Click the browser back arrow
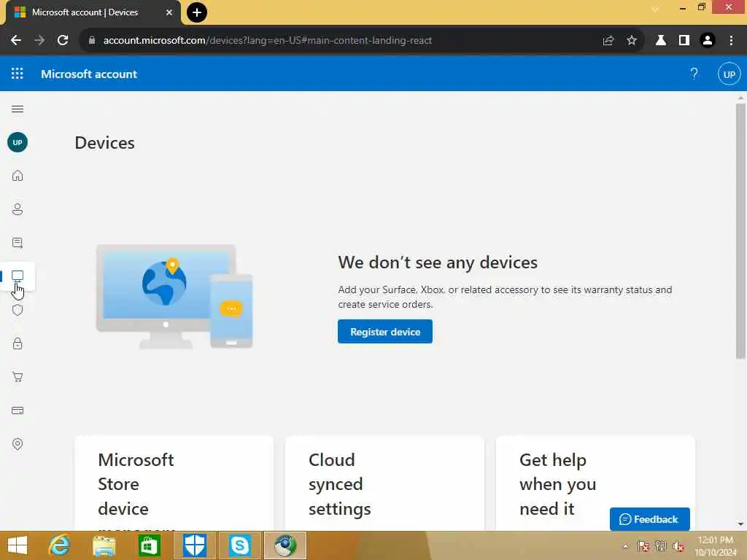 (16, 41)
